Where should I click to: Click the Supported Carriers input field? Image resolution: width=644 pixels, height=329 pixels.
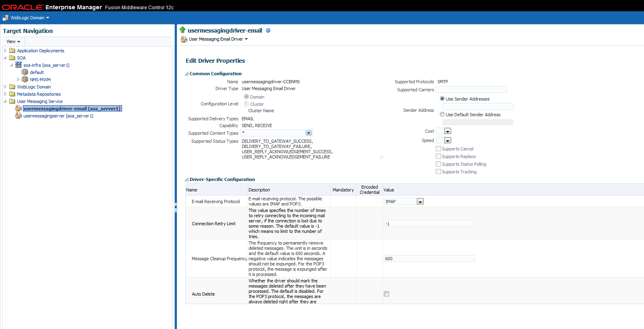pos(471,90)
